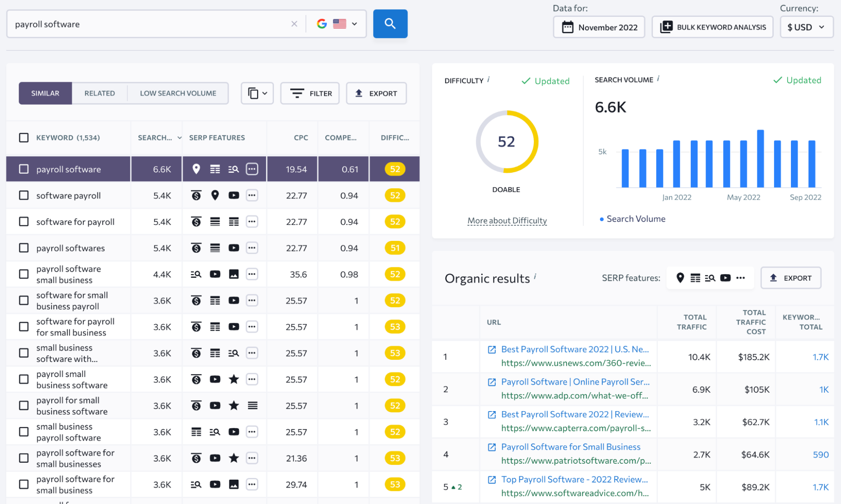Open the copy options dropdown
The width and height of the screenshot is (841, 504).
pos(257,93)
